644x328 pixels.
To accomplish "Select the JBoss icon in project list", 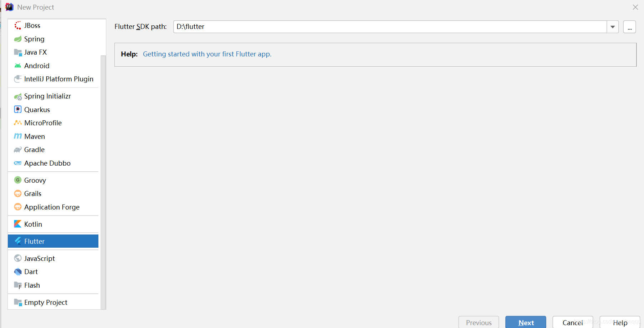I will [x=18, y=25].
